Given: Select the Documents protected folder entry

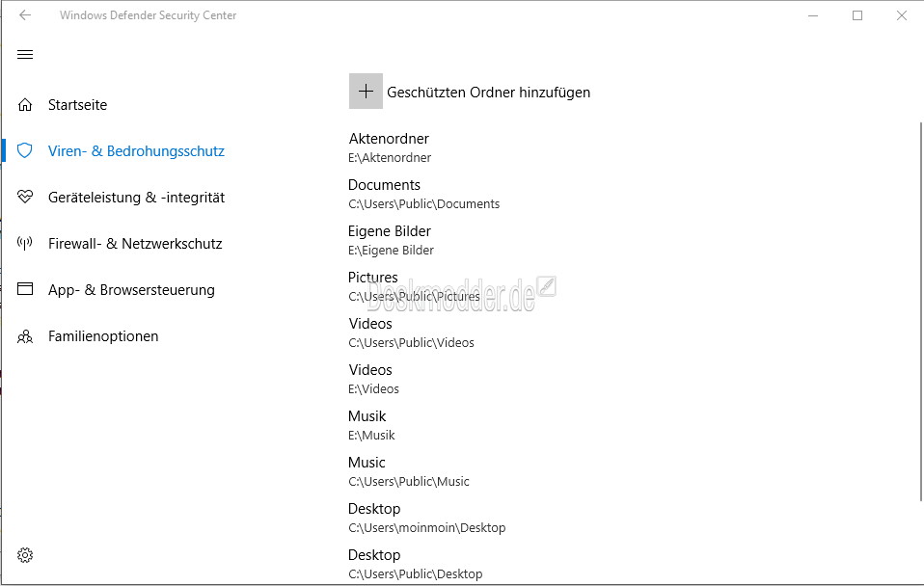Looking at the screenshot, I should coord(423,194).
